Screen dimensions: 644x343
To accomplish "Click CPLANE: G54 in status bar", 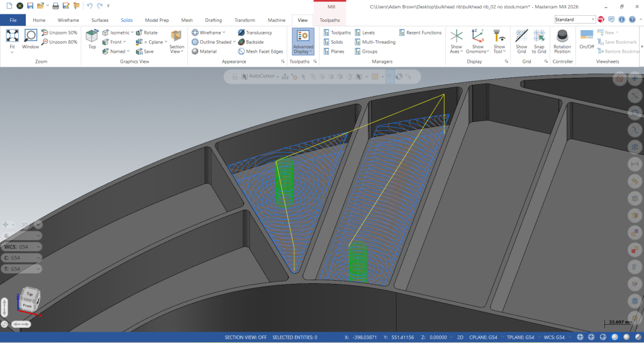I will (x=483, y=337).
